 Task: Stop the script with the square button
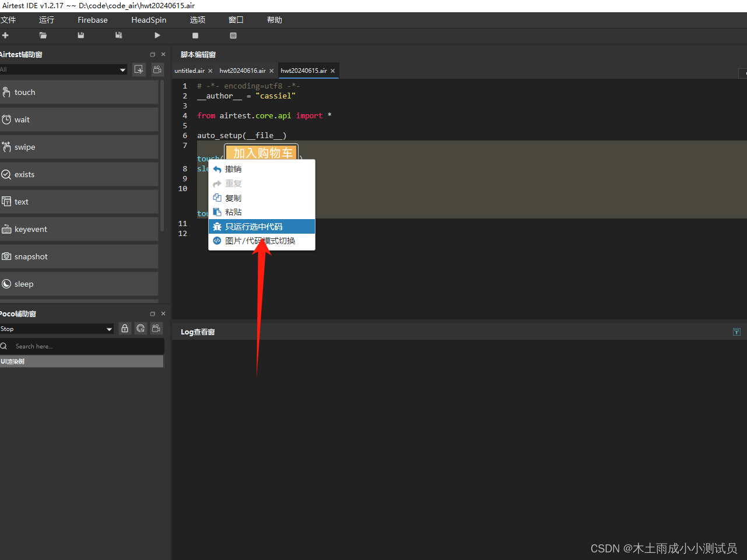click(x=195, y=36)
